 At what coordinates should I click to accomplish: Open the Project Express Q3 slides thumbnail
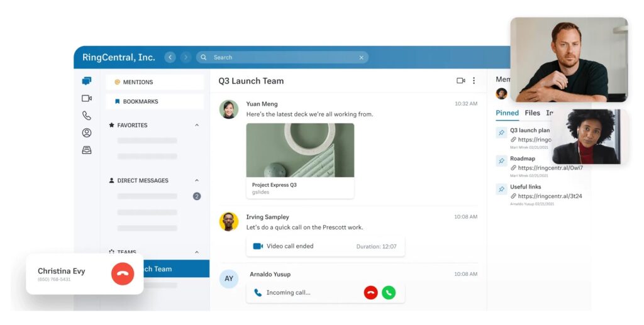(300, 150)
